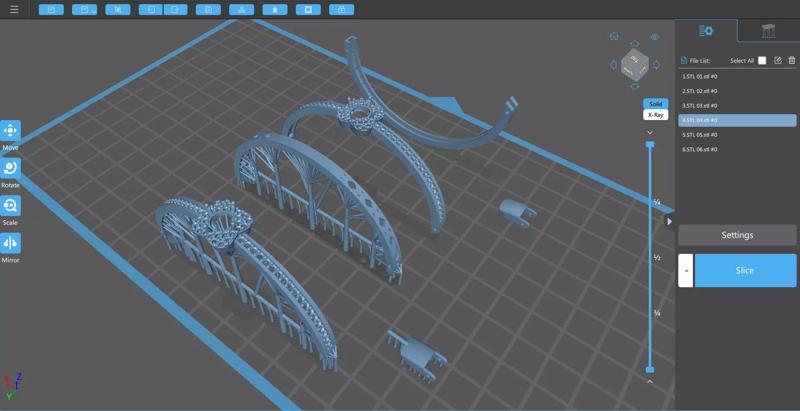Click the Repair toolkit toolbar icon

[x=342, y=9]
